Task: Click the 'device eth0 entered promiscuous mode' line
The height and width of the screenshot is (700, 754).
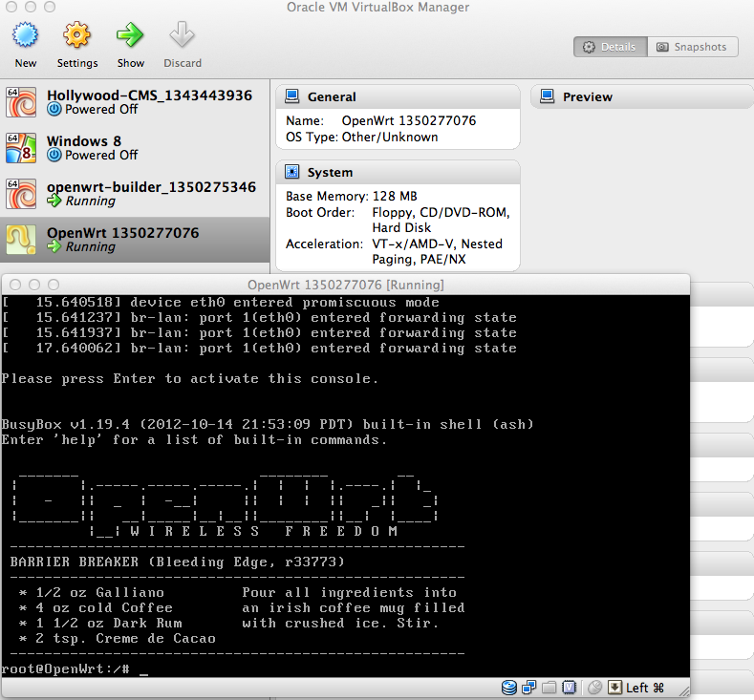Action: tap(285, 302)
